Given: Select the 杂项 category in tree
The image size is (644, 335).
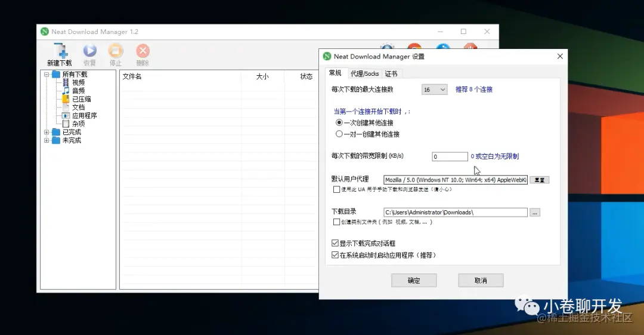Looking at the screenshot, I should 79,124.
